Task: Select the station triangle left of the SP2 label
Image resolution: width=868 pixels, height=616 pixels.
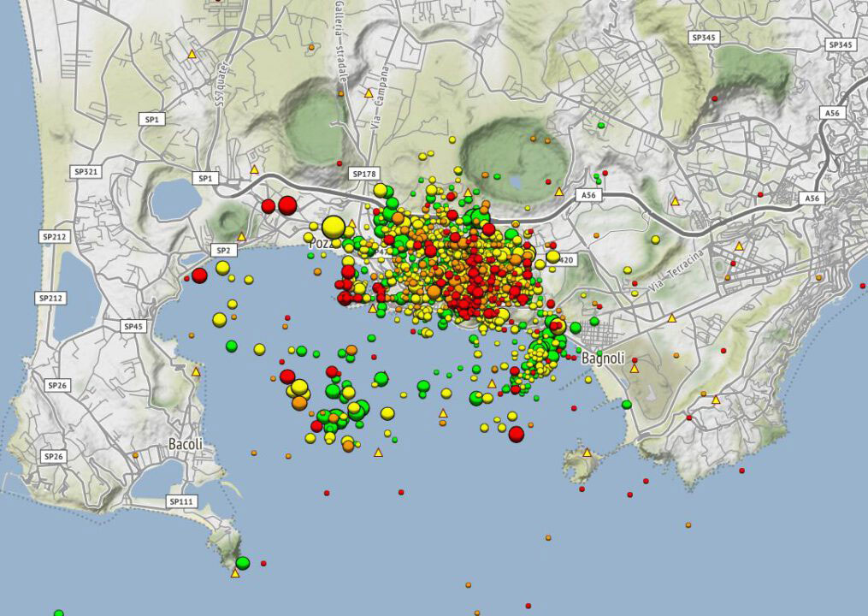Action: [241, 236]
